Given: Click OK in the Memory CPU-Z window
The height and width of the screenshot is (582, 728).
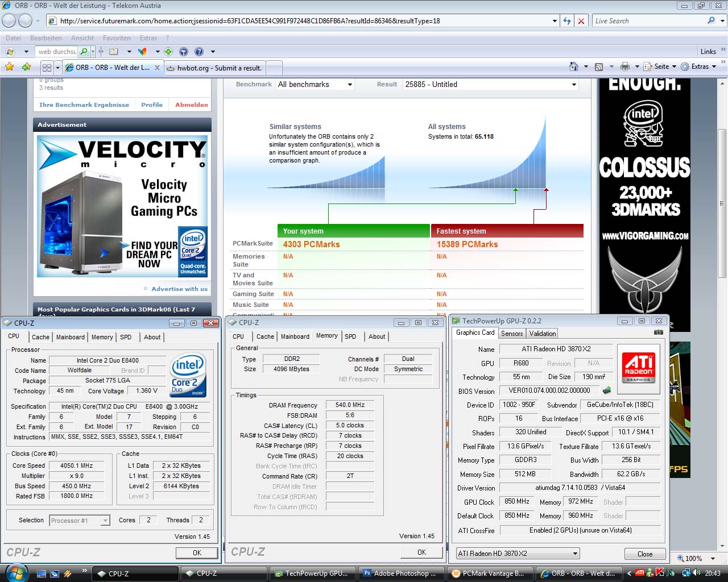Looking at the screenshot, I should [x=421, y=552].
